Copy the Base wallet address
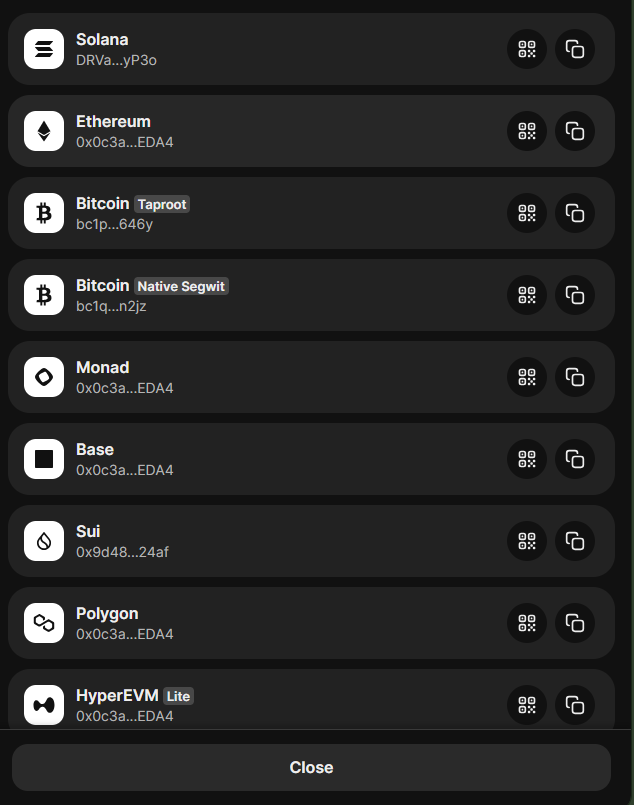Screen dimensions: 634x805 pos(575,459)
